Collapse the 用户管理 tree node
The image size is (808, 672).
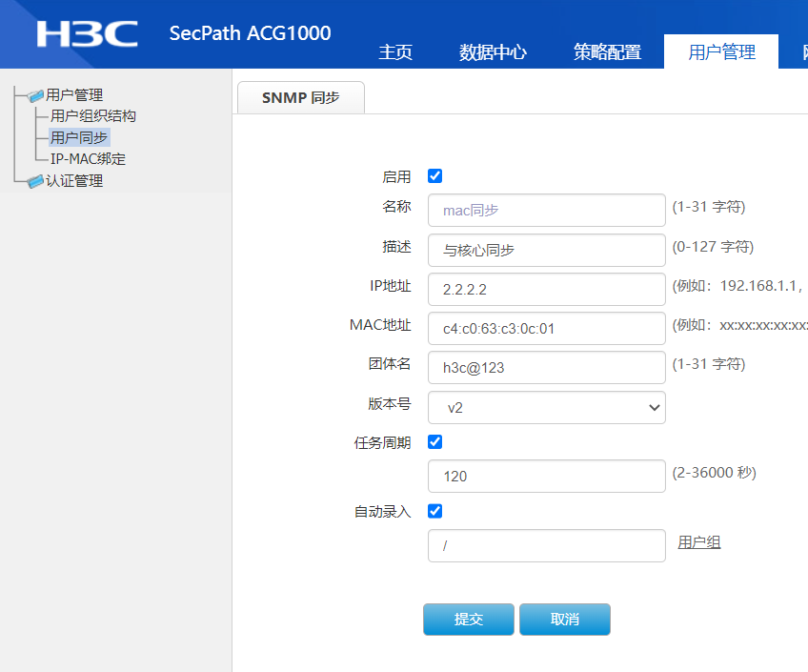tap(73, 95)
